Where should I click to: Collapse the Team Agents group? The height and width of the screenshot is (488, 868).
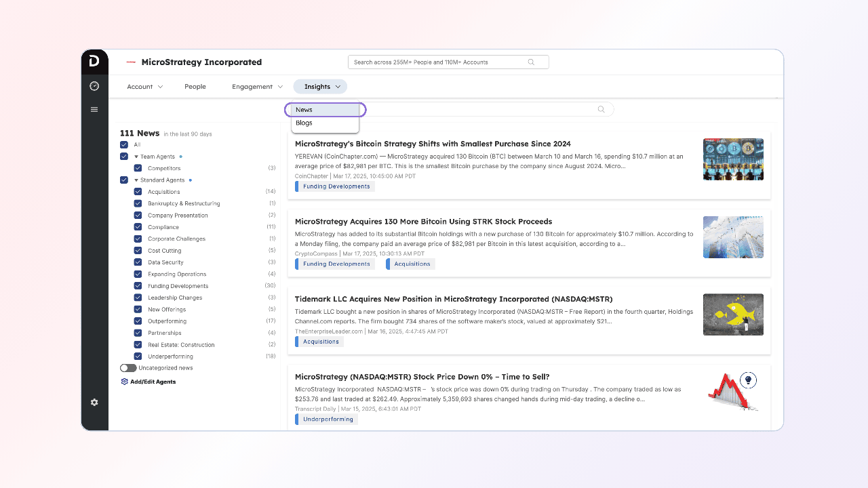pos(136,157)
